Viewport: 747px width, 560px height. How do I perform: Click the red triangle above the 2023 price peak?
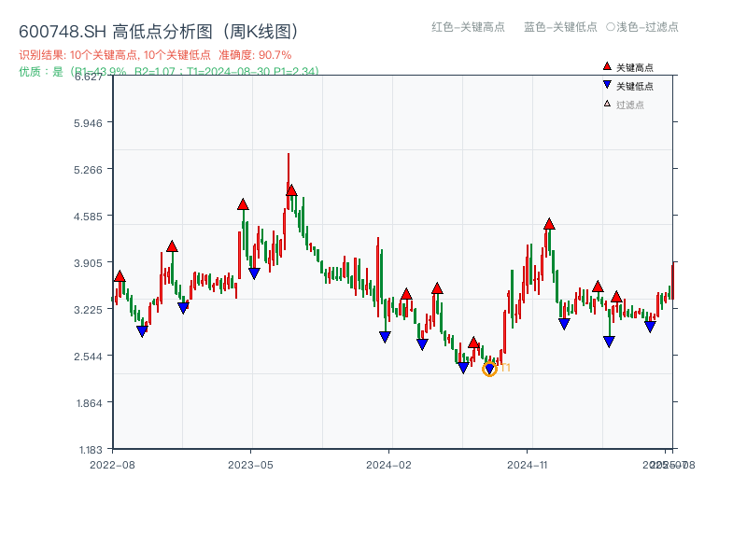click(292, 189)
